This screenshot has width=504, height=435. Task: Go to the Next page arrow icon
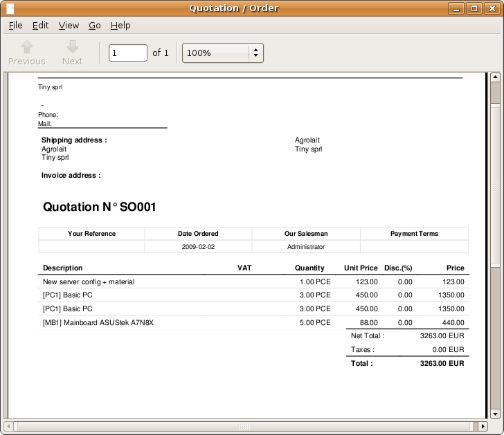click(x=72, y=47)
